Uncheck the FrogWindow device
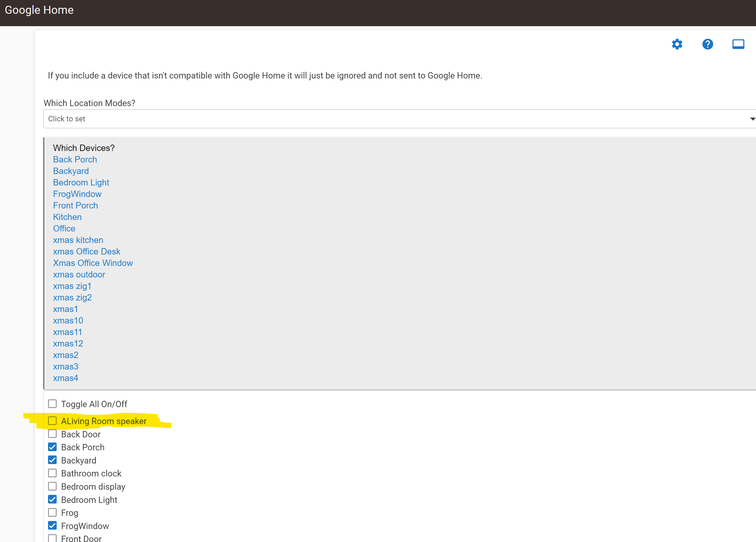 click(x=52, y=525)
